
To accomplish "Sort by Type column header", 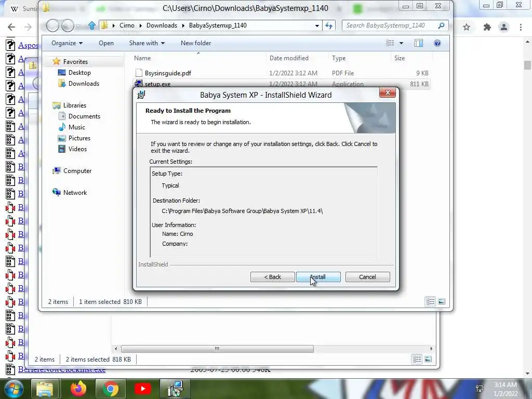I will tap(339, 58).
